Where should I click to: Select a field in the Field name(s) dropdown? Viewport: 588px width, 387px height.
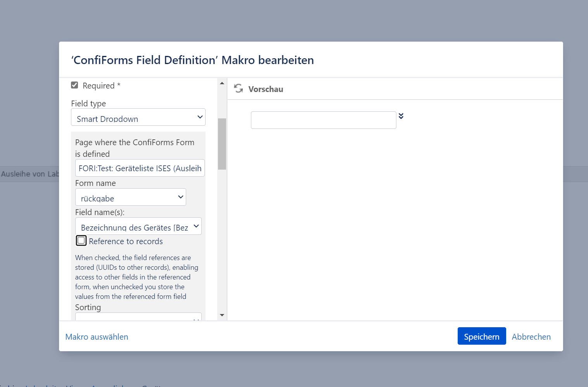pyautogui.click(x=138, y=226)
